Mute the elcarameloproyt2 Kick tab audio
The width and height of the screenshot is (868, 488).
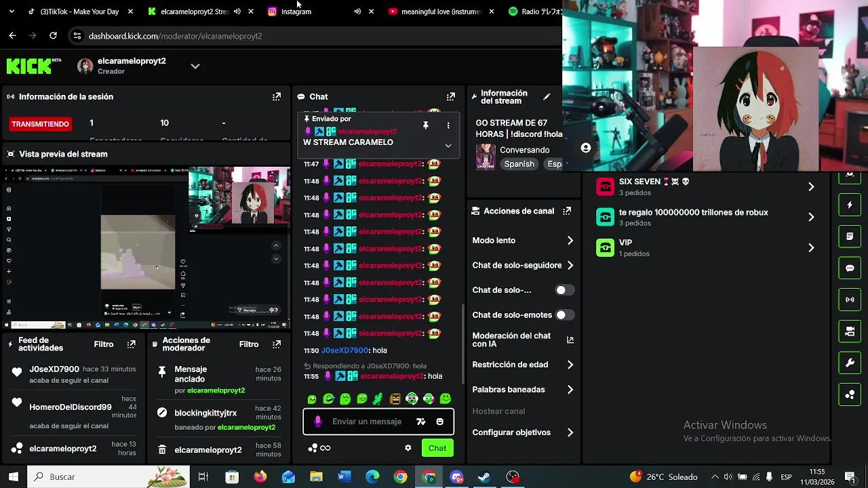click(x=237, y=12)
